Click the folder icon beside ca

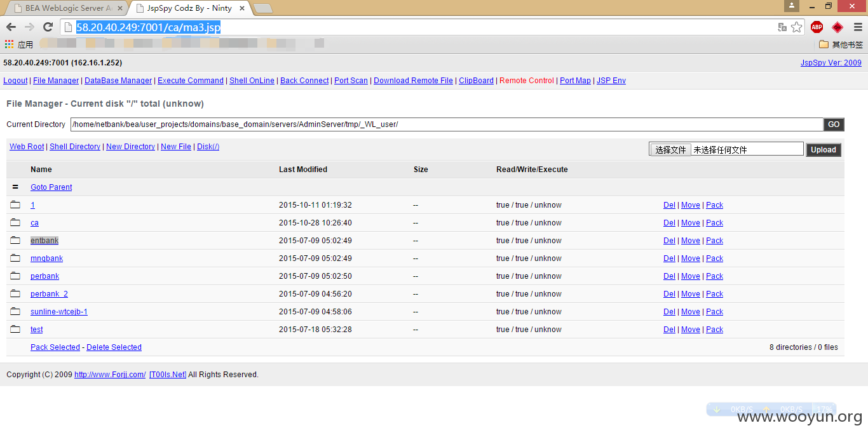pos(15,222)
